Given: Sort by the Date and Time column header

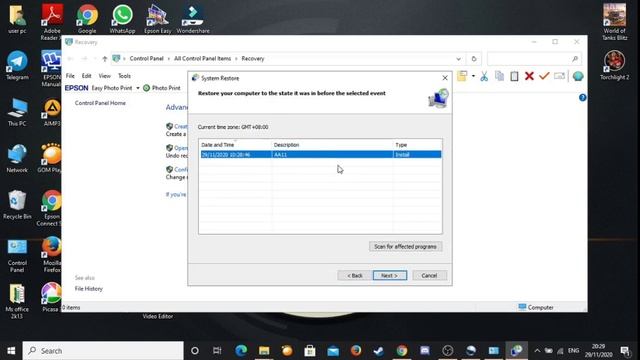Looking at the screenshot, I should pos(236,145).
